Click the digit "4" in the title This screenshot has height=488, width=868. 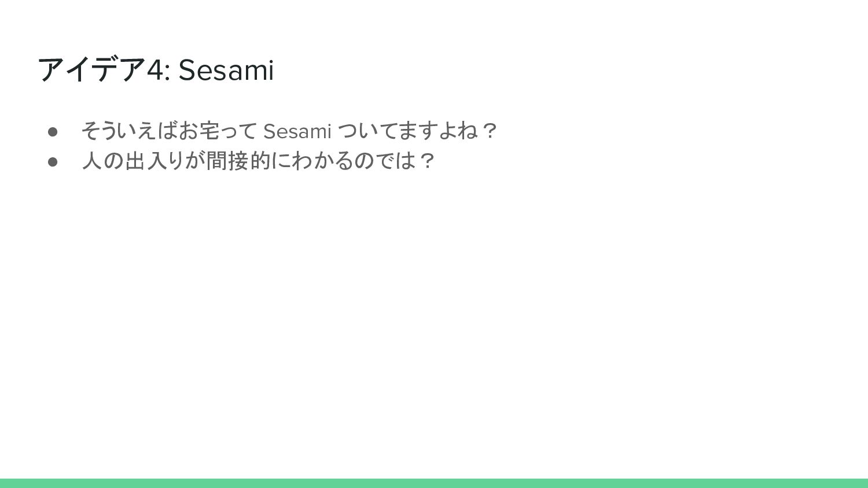tap(155, 71)
